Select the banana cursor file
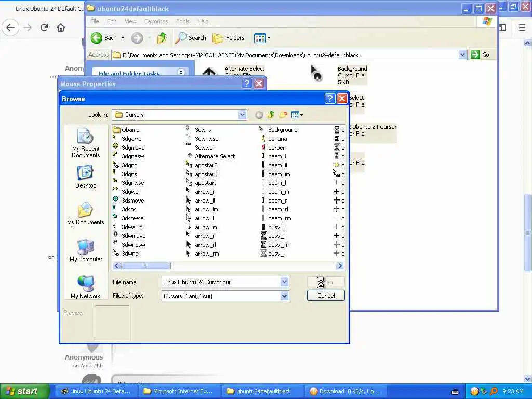532x399 pixels. 273,138
